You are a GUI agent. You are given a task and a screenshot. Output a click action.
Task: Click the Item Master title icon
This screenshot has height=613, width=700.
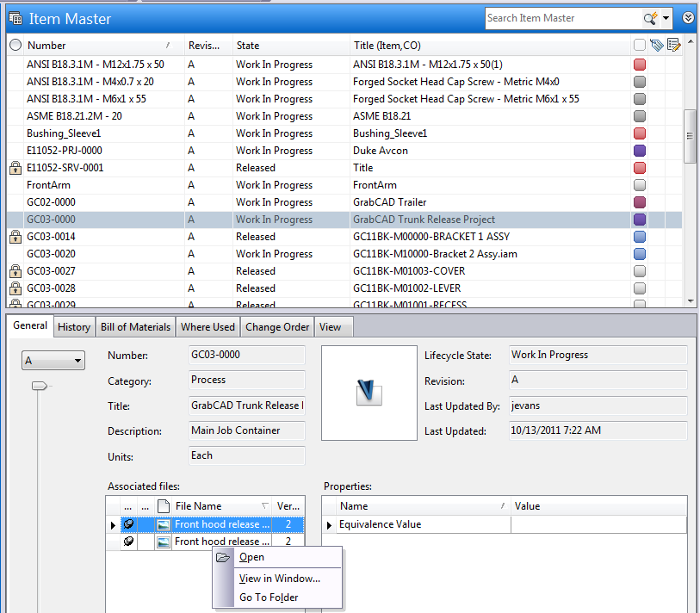(x=15, y=18)
